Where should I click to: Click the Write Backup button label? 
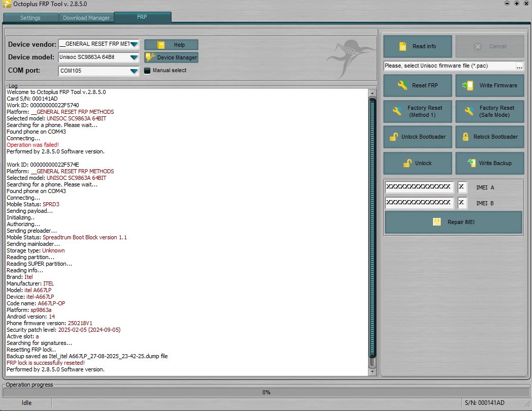495,164
